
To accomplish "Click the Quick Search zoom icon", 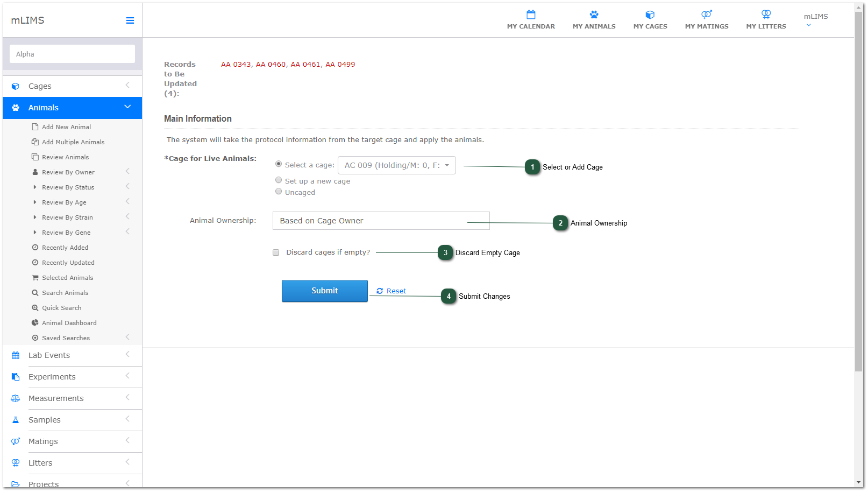I will pyautogui.click(x=35, y=308).
